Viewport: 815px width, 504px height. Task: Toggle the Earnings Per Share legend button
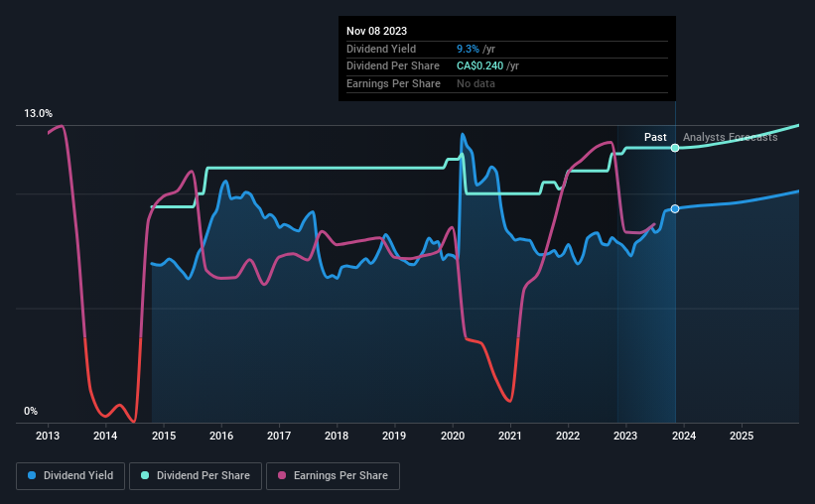pyautogui.click(x=333, y=476)
